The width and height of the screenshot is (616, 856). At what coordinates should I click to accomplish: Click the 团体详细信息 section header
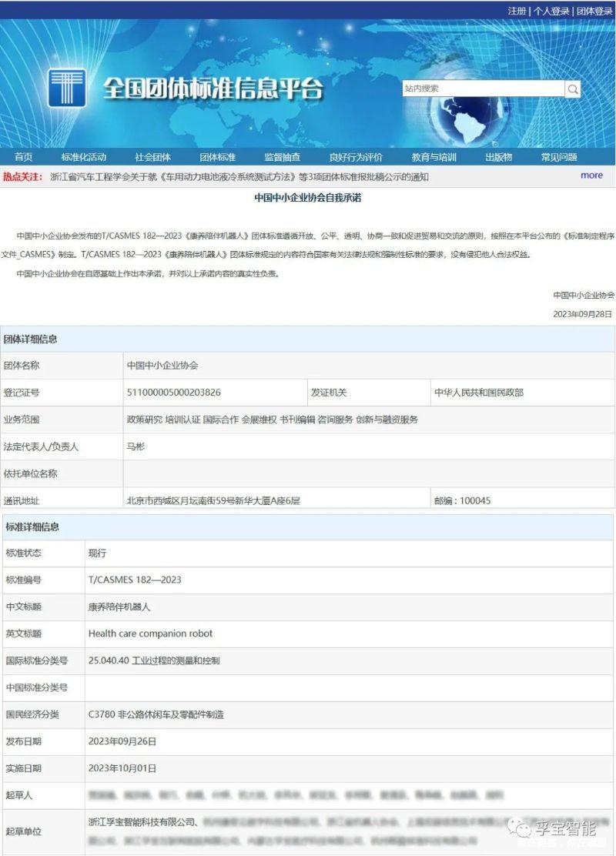point(31,339)
